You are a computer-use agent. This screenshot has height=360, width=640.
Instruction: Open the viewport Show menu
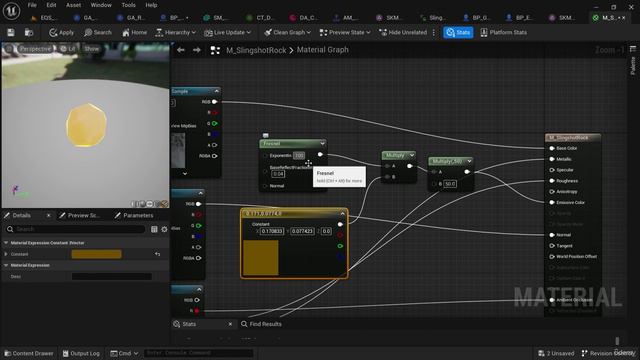click(91, 49)
